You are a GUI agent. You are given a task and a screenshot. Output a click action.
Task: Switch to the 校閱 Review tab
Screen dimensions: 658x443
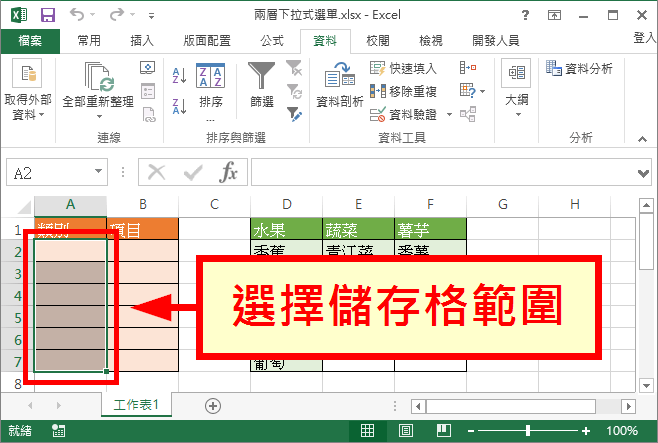coord(378,41)
